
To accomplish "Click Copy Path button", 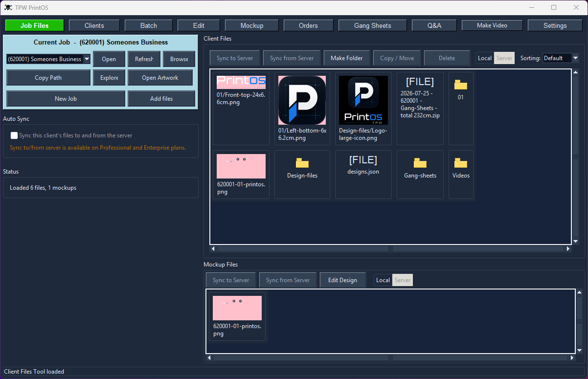I will pos(48,78).
